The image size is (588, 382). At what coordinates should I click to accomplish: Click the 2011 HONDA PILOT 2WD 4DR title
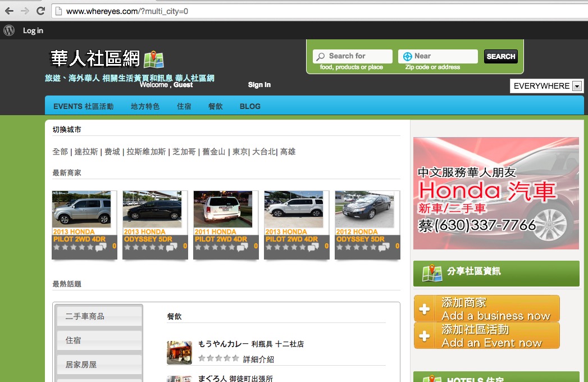[221, 235]
